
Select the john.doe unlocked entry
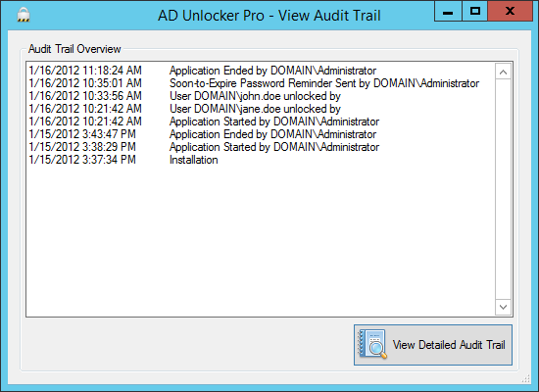261,96
